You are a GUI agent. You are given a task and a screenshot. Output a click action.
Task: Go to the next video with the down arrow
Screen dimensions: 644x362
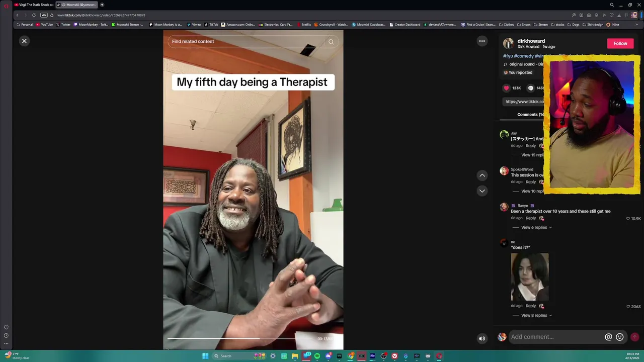[x=482, y=191]
